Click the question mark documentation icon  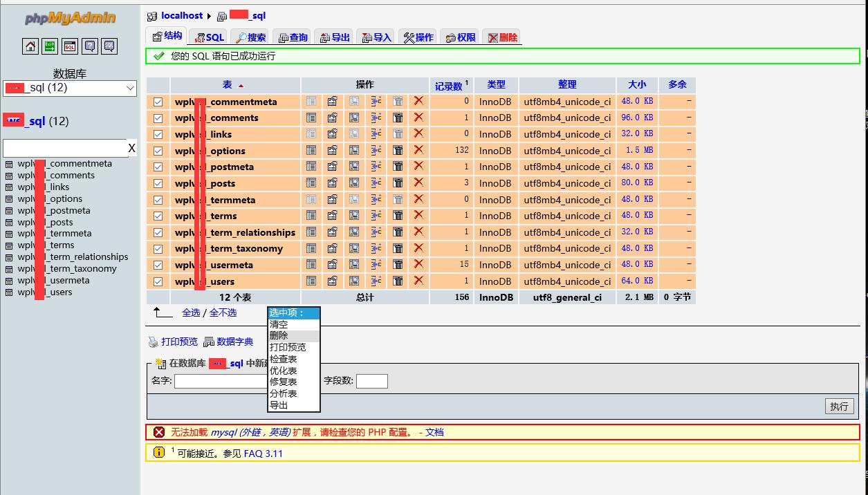89,46
